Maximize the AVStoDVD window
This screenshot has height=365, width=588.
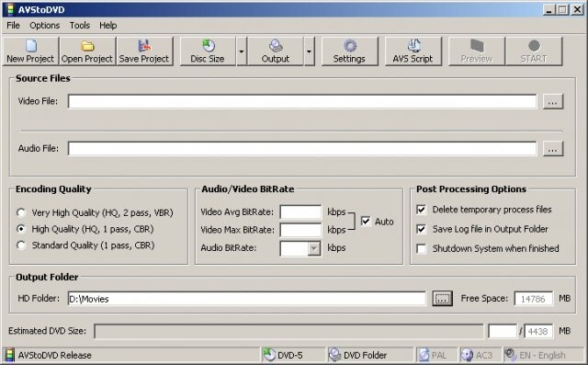(x=562, y=10)
